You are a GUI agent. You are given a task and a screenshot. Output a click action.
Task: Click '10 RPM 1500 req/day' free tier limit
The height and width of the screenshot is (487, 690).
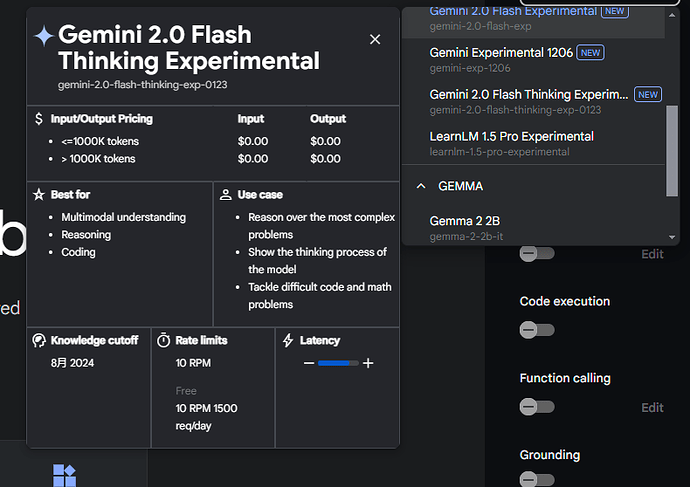click(206, 417)
